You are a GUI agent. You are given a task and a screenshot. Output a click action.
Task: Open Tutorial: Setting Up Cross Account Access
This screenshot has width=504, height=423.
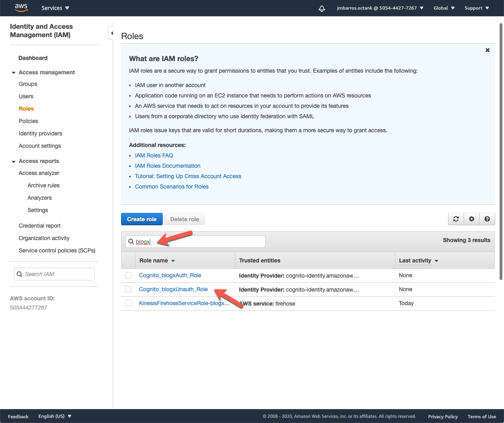pyautogui.click(x=188, y=176)
